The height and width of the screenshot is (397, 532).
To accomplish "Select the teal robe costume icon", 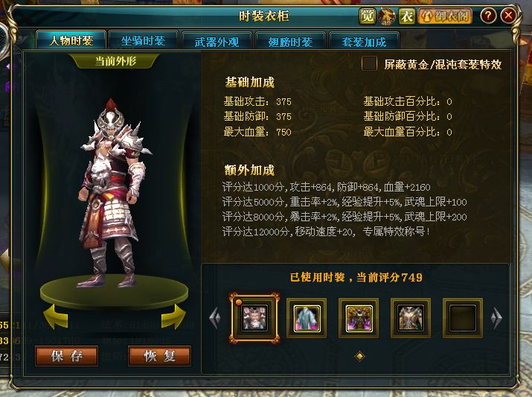I will click(307, 318).
